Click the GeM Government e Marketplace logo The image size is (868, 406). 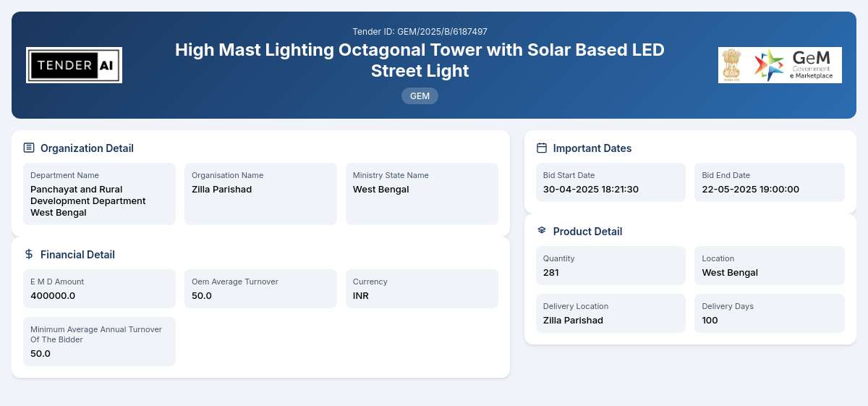[794, 65]
